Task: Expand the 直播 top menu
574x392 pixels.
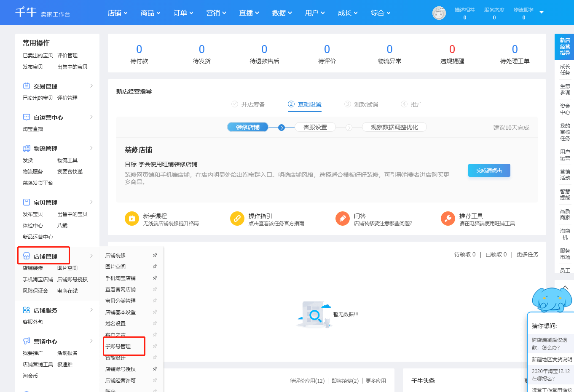Action: tap(249, 13)
